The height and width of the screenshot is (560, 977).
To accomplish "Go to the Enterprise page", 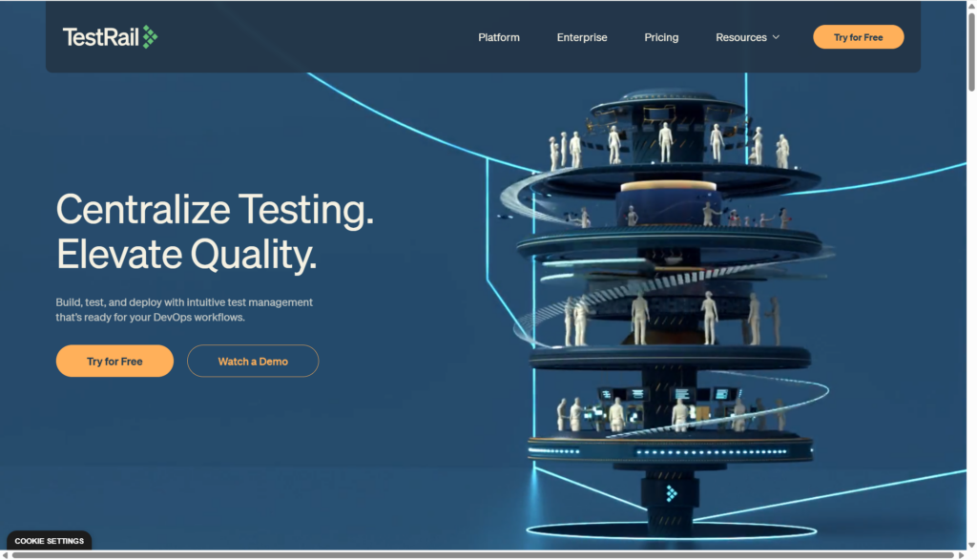I will [582, 37].
